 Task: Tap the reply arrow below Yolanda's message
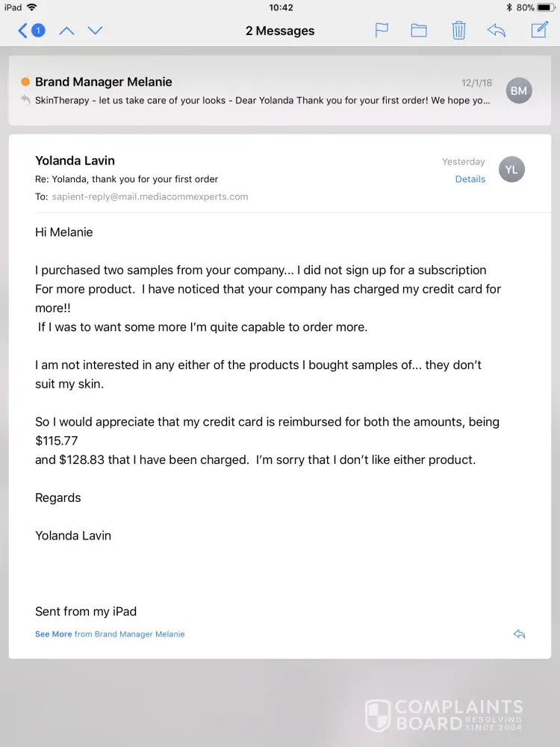click(x=520, y=634)
